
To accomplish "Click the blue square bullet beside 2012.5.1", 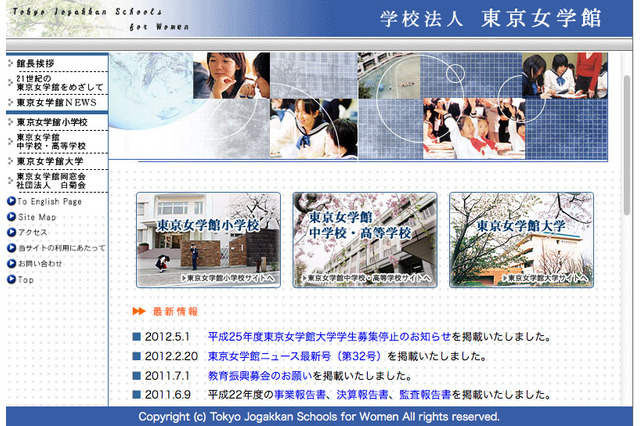I will click(x=137, y=337).
